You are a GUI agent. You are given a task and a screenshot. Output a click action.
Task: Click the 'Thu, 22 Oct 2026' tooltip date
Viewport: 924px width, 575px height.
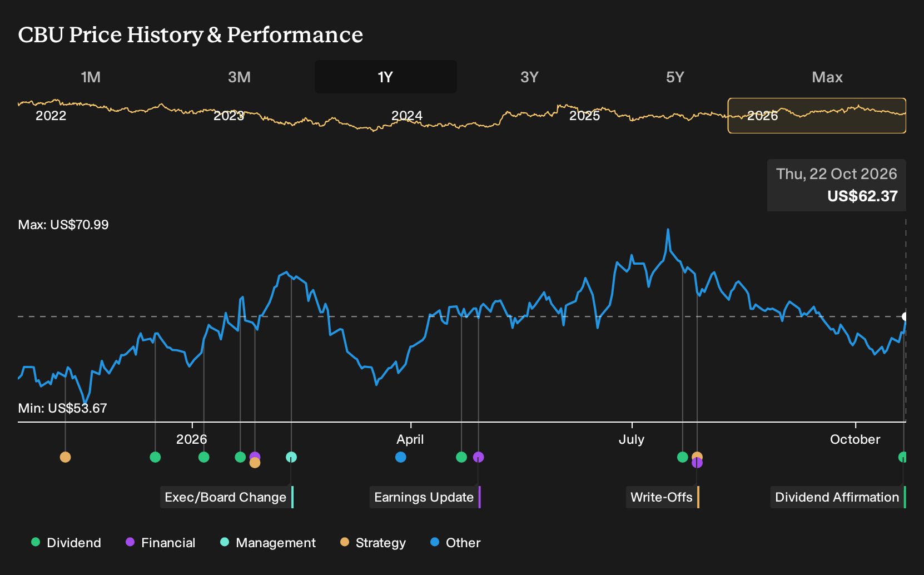[837, 174]
